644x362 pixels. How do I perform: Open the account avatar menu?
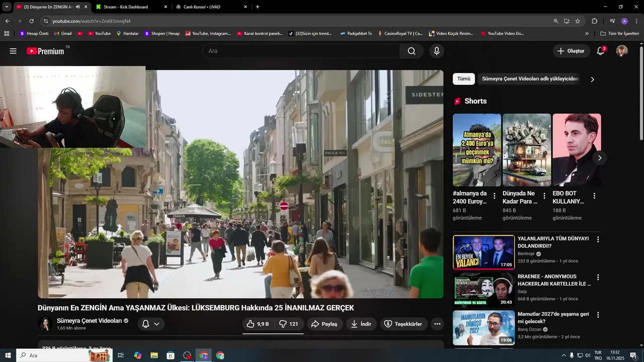click(622, 51)
